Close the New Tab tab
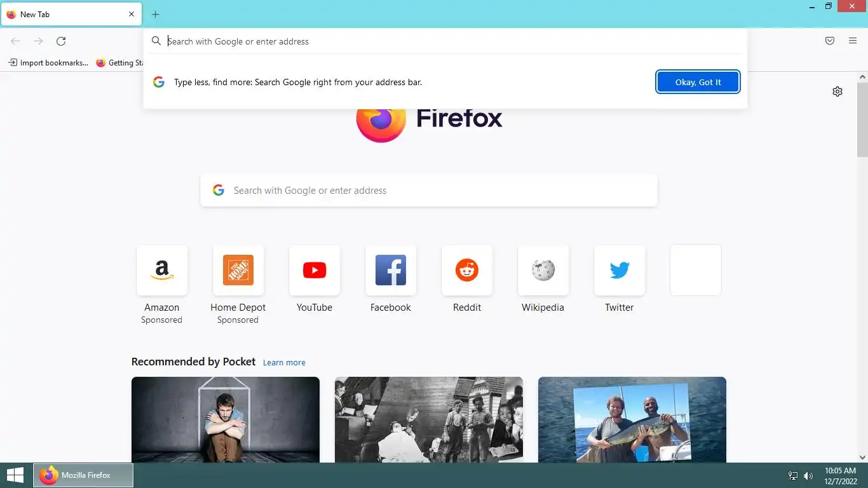This screenshot has width=868, height=488. [132, 14]
